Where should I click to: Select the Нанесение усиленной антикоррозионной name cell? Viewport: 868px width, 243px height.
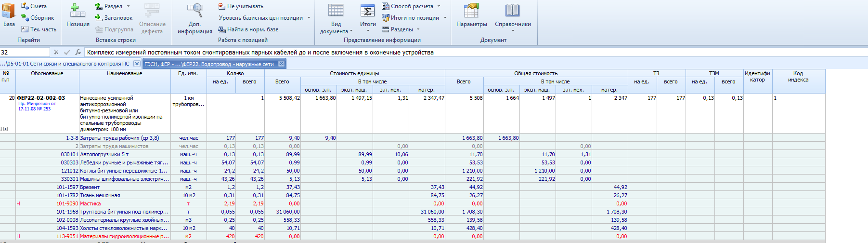[x=125, y=113]
